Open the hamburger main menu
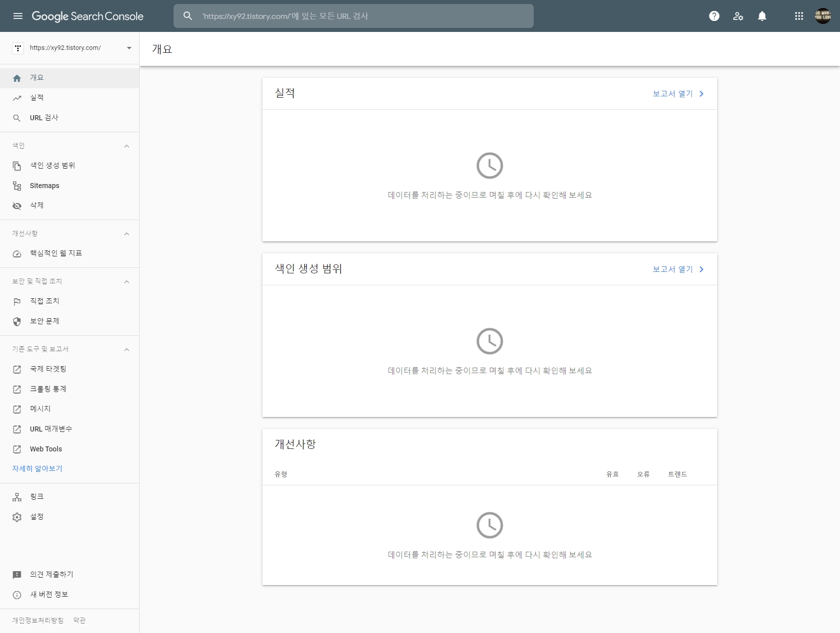The width and height of the screenshot is (840, 633). [18, 16]
